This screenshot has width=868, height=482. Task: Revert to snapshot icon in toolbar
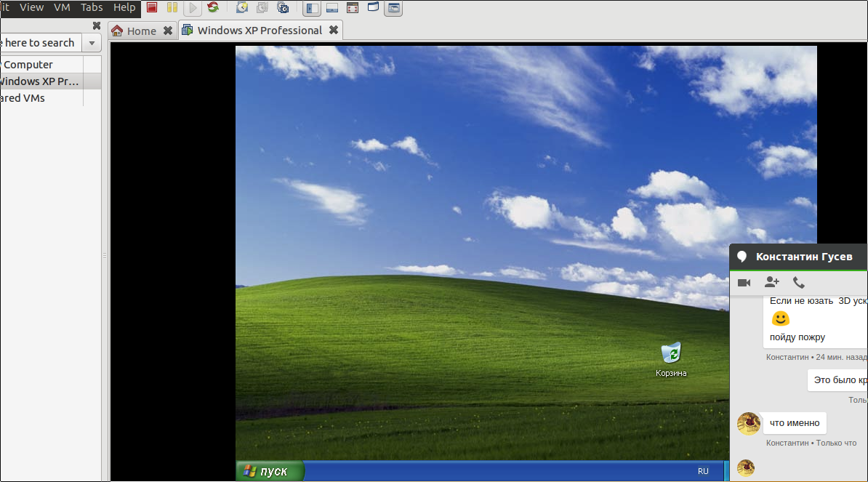coord(262,8)
